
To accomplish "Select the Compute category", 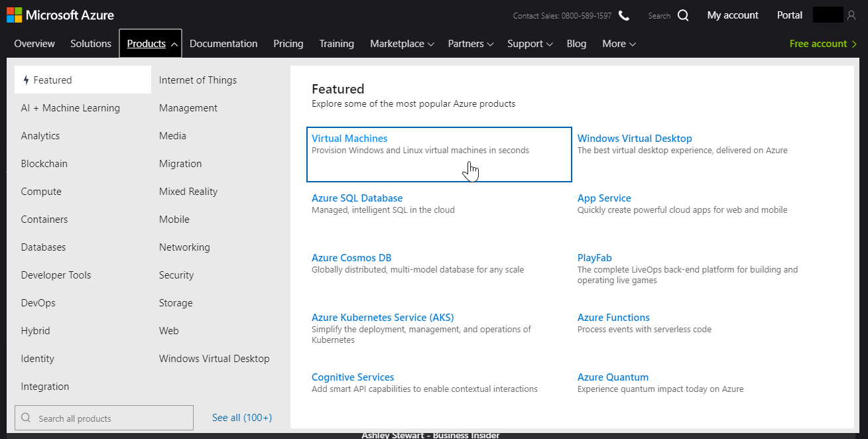I will pos(41,192).
